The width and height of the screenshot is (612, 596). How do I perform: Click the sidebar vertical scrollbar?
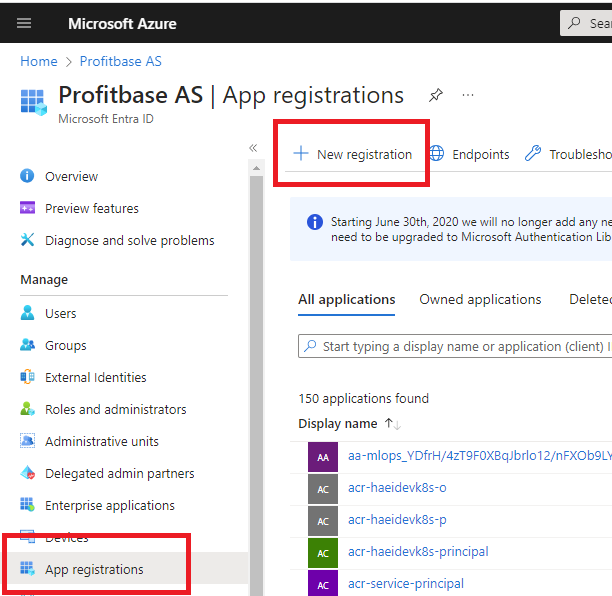pos(256,386)
